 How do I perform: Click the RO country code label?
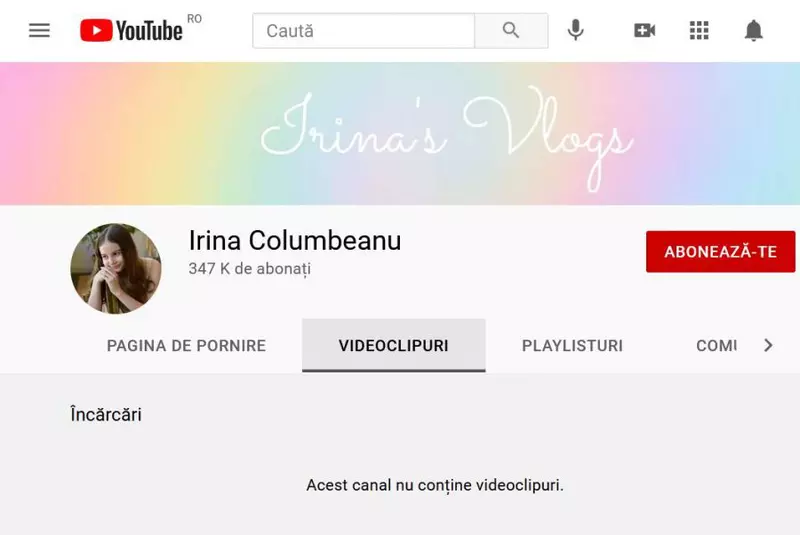194,19
